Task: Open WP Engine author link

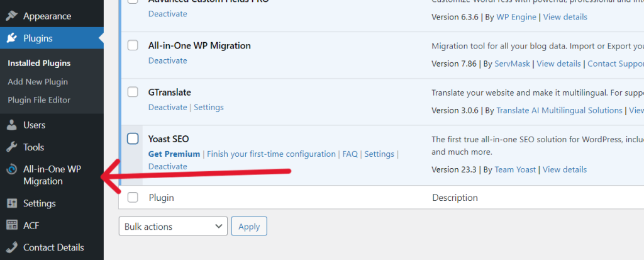Action: coord(516,17)
